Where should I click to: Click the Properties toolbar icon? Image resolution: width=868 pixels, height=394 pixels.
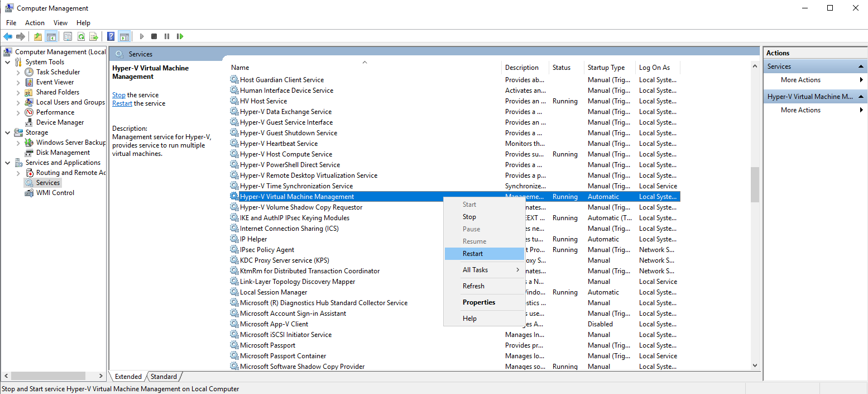[x=68, y=36]
